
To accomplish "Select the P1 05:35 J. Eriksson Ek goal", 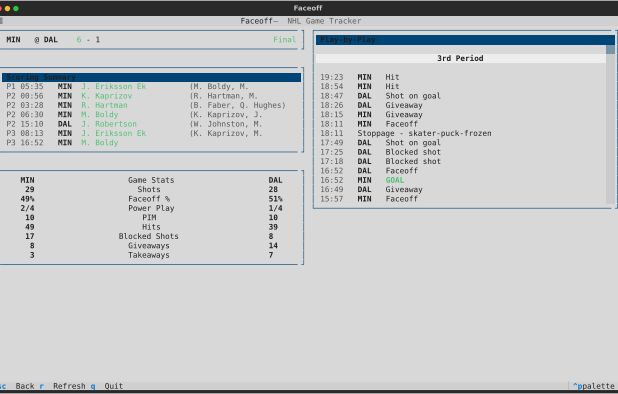I will pos(152,87).
